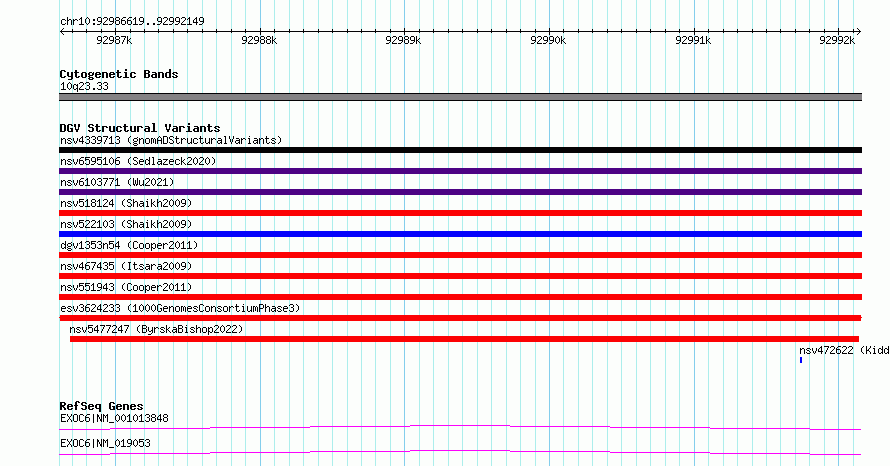Click the red esv3624233 variant bar
Image resolution: width=890 pixels, height=466 pixels.
[x=460, y=318]
